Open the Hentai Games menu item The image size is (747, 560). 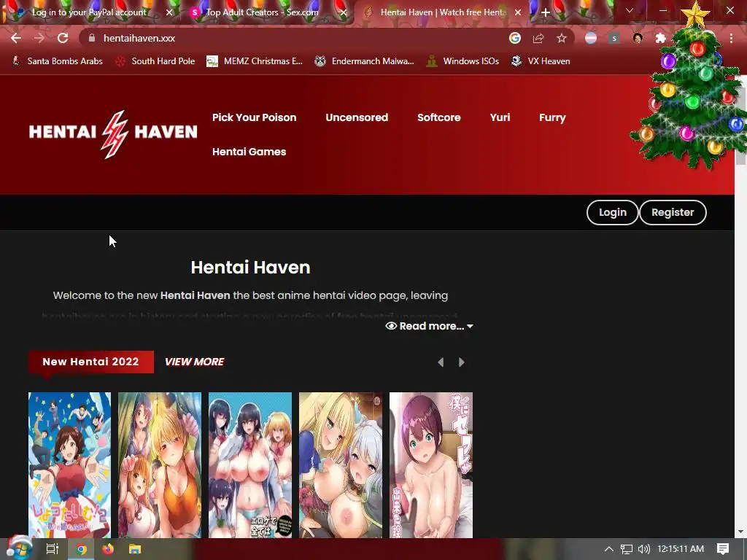(249, 152)
